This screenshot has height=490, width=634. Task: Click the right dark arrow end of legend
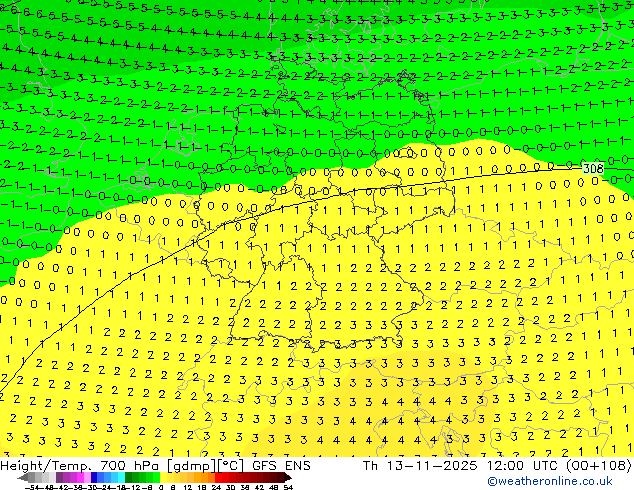pyautogui.click(x=288, y=477)
